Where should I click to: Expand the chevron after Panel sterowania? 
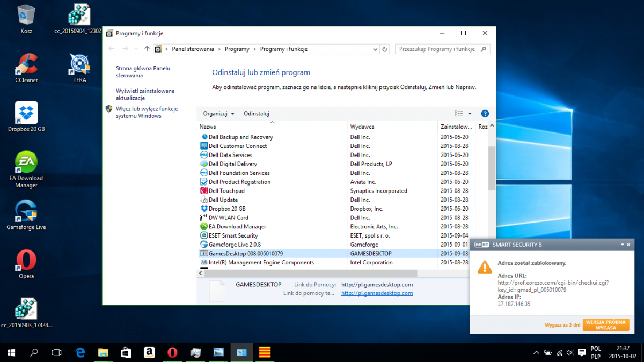click(x=219, y=49)
